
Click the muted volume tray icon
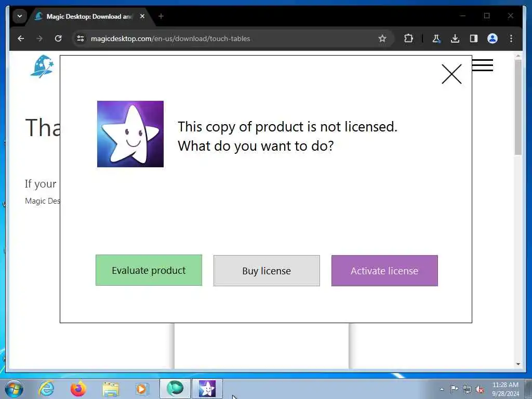(480, 390)
